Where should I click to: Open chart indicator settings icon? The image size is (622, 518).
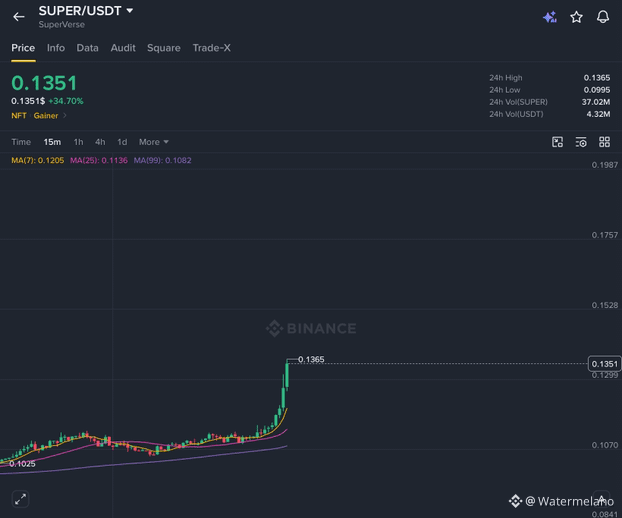point(581,142)
